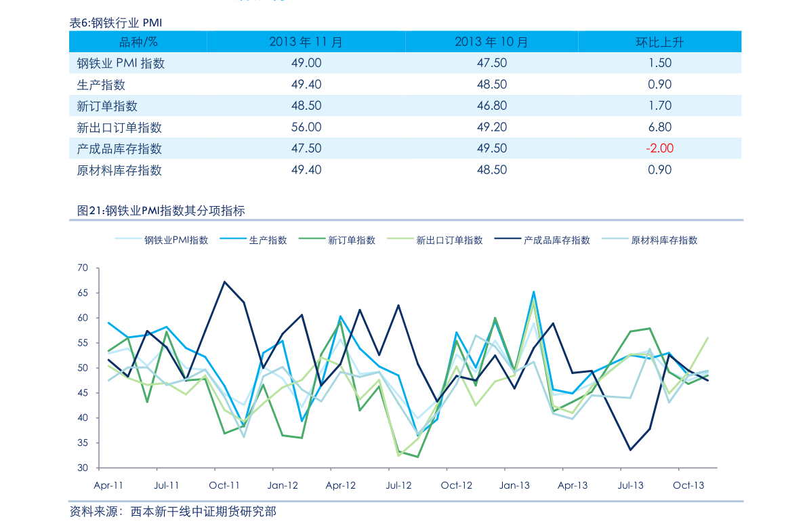This screenshot has height=532, width=807.
Task: Click the 56.00 cell in 新出口订单指数 row
Action: click(x=306, y=127)
